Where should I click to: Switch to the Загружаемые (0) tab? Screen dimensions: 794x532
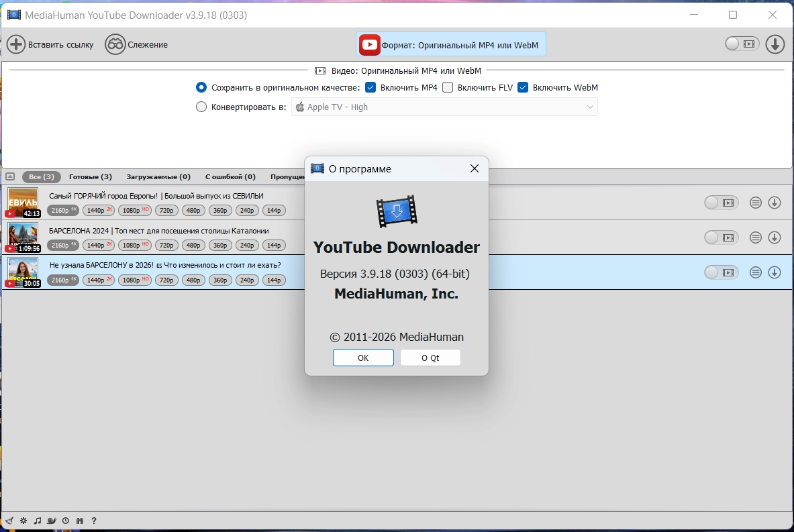tap(158, 176)
